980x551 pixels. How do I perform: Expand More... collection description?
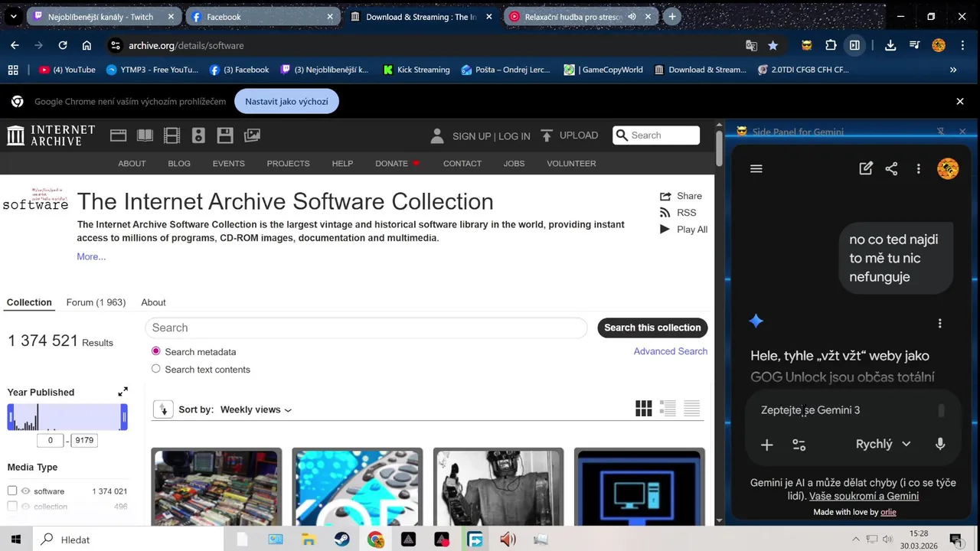point(91,256)
